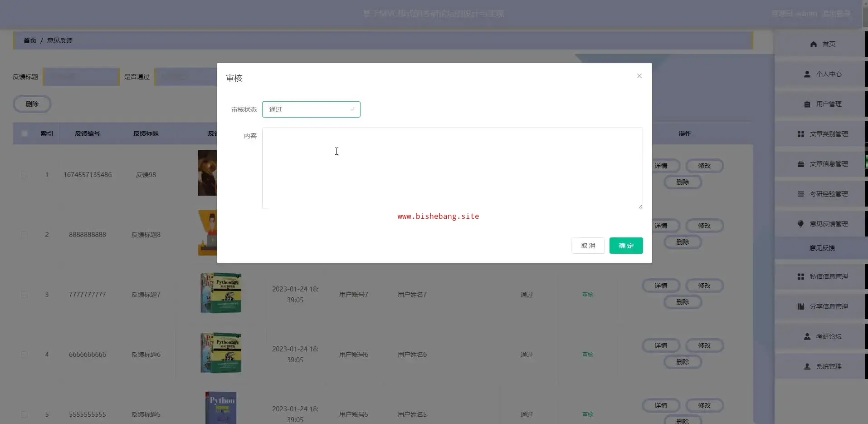Click the 退出登录 link in the header
The height and width of the screenshot is (424, 868).
point(837,14)
